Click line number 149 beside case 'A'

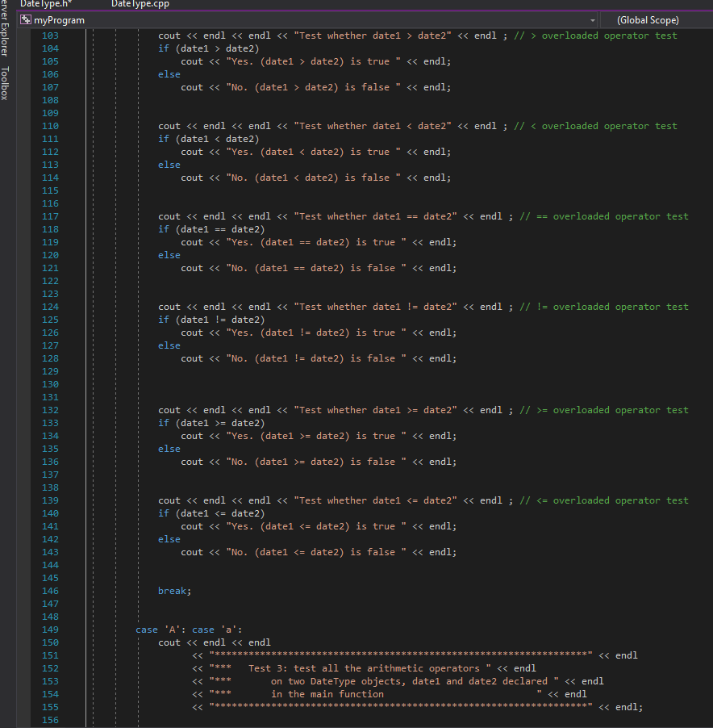[x=50, y=629]
